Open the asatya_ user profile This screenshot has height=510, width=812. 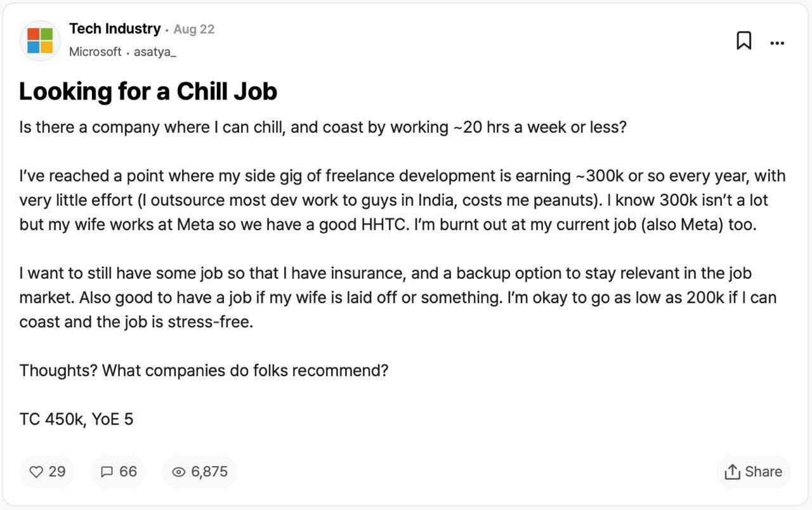click(155, 52)
